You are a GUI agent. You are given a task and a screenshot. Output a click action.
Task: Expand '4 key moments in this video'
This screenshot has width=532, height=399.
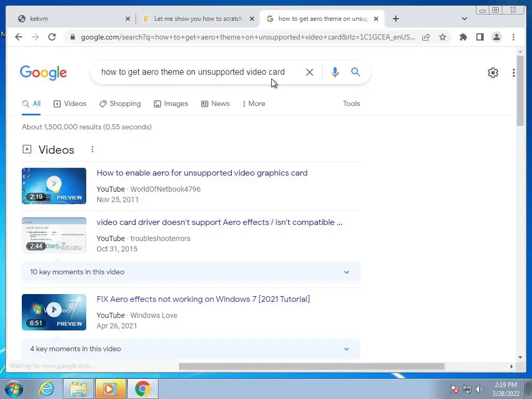[x=191, y=349]
